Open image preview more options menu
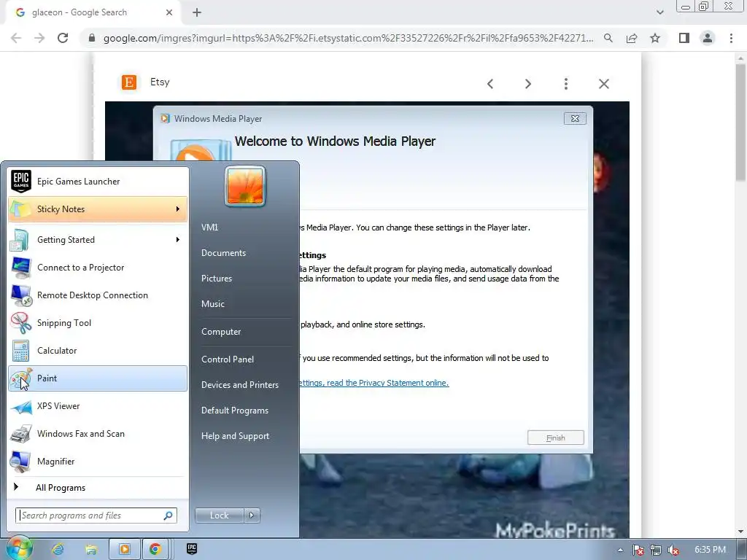747x560 pixels. coord(566,84)
